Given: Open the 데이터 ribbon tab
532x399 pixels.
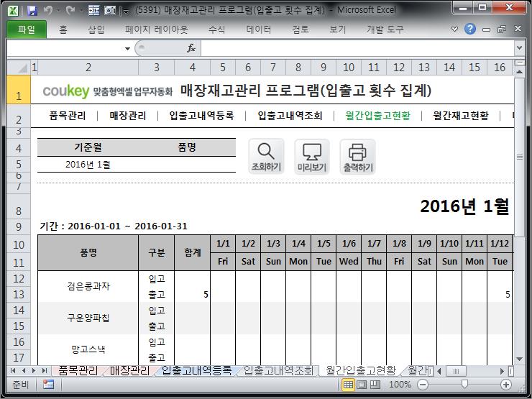Looking at the screenshot, I should click(x=259, y=29).
